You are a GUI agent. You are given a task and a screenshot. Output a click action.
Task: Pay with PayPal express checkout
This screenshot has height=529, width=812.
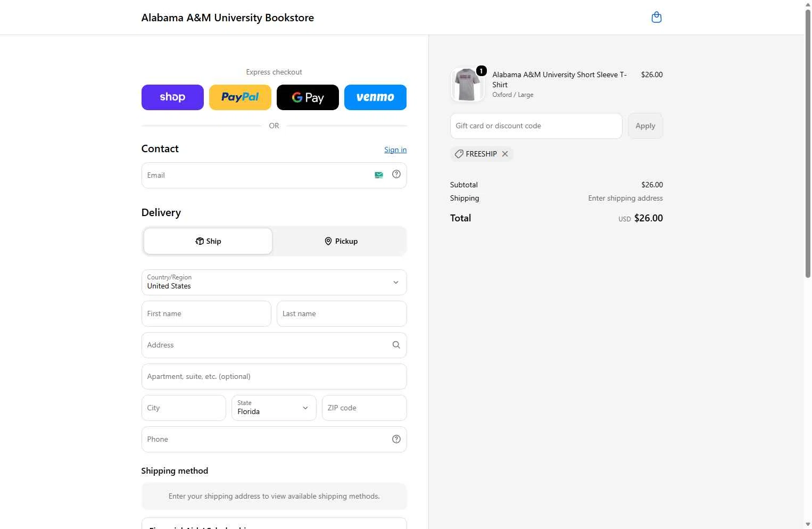coord(240,97)
